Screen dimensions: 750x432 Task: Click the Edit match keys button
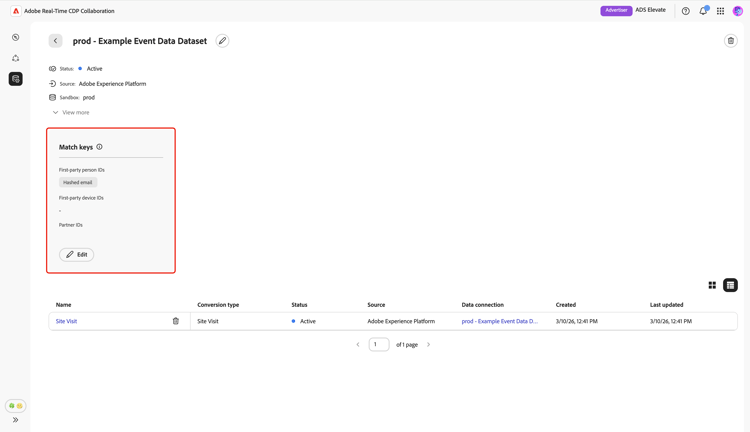pos(77,255)
